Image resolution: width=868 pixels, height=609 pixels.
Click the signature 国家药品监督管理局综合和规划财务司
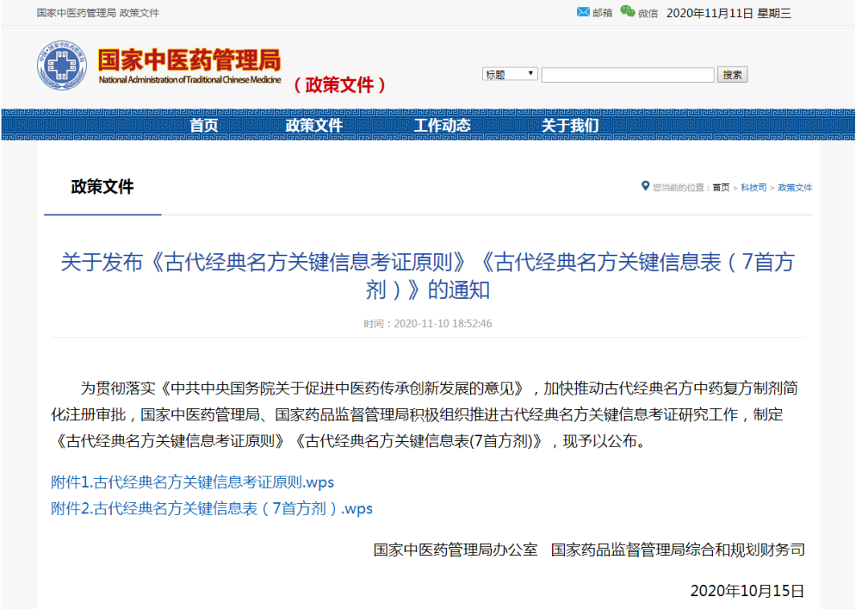click(x=678, y=550)
